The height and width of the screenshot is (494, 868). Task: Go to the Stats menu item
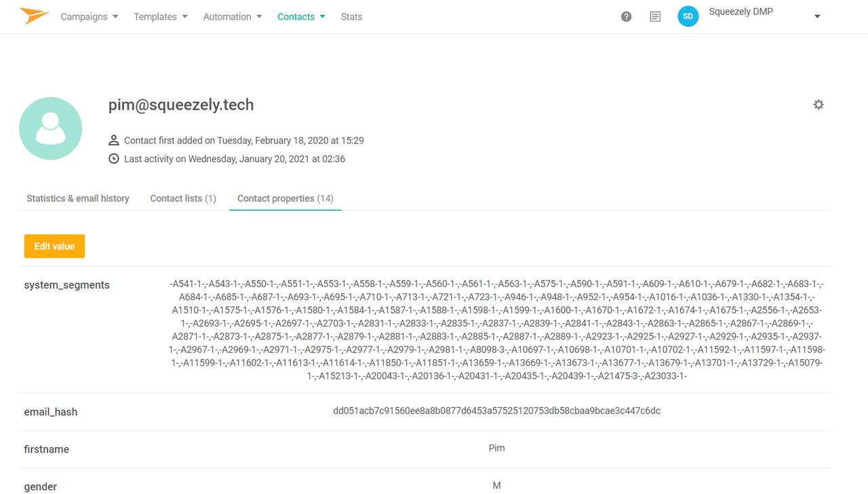point(351,17)
